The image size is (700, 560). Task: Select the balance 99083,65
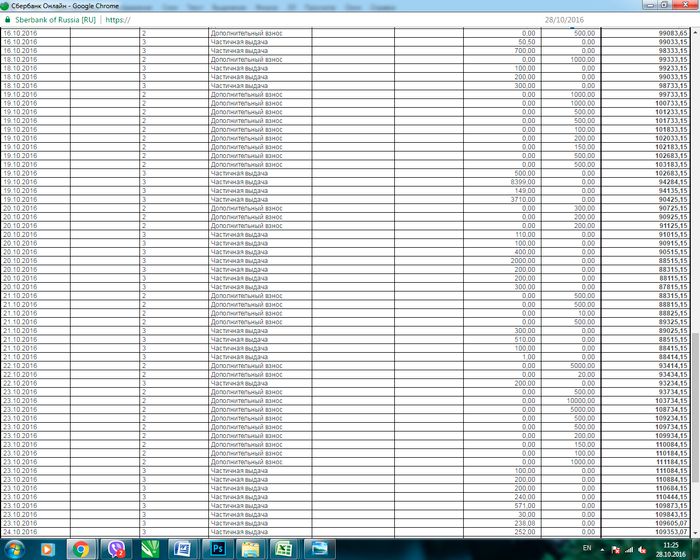673,33
